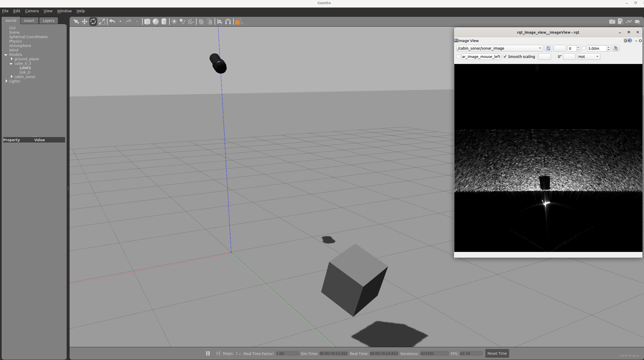The width and height of the screenshot is (644, 360).
Task: Take a screenshot with camera icon
Action: coord(612,22)
